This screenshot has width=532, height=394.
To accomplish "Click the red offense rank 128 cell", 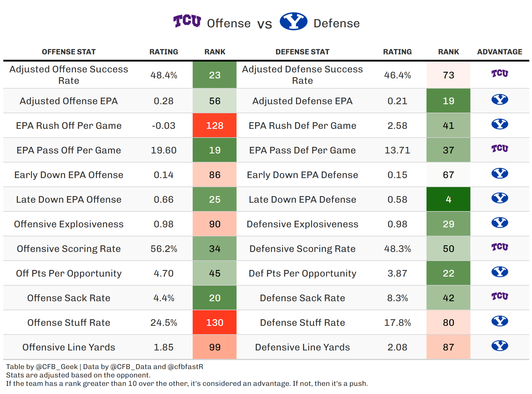I will pos(215,126).
